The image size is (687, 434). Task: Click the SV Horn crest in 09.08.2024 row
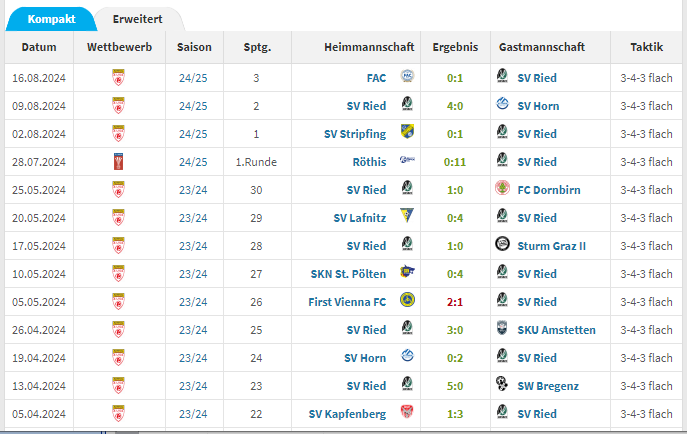tap(502, 105)
